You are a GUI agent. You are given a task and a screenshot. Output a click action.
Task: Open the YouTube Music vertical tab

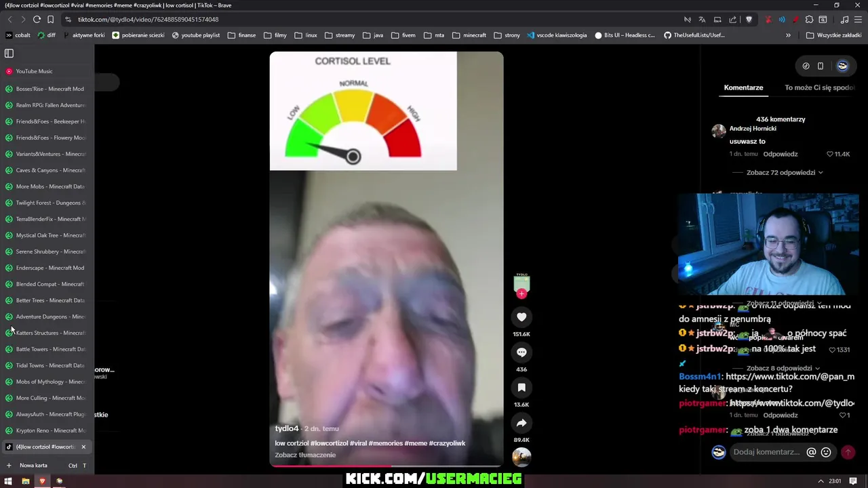[47, 71]
